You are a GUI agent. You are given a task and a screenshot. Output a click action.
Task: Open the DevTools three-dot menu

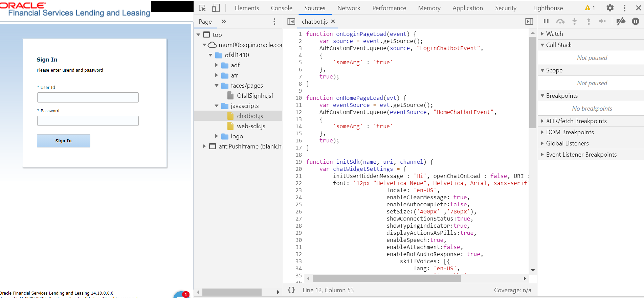click(624, 8)
